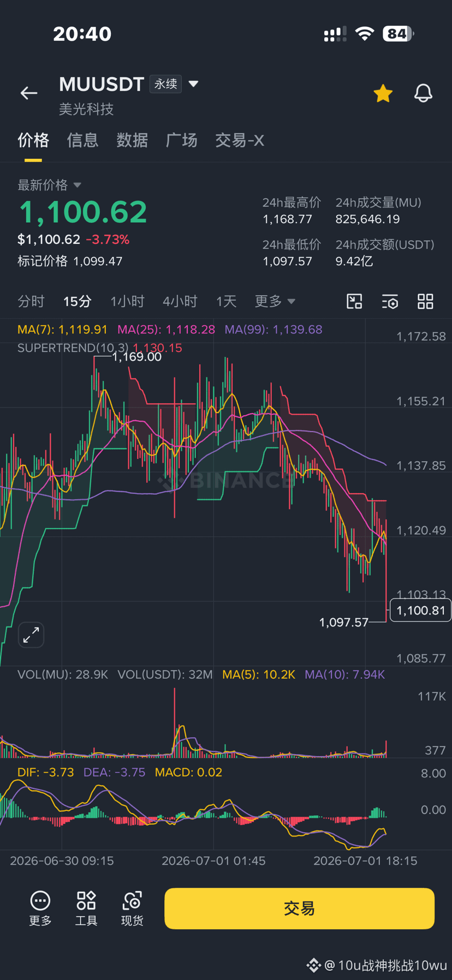Tap the 1,169.00 high price marker
Image resolution: width=452 pixels, height=980 pixels.
point(136,357)
